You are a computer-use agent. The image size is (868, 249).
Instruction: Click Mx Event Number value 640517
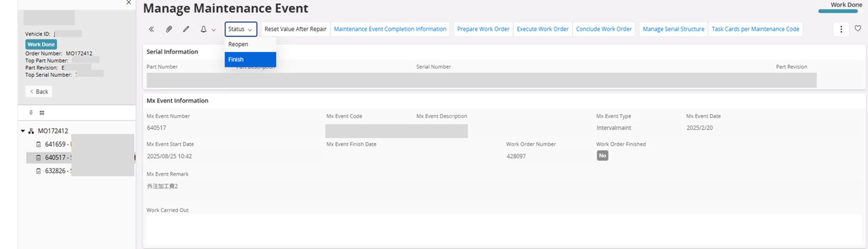click(156, 128)
